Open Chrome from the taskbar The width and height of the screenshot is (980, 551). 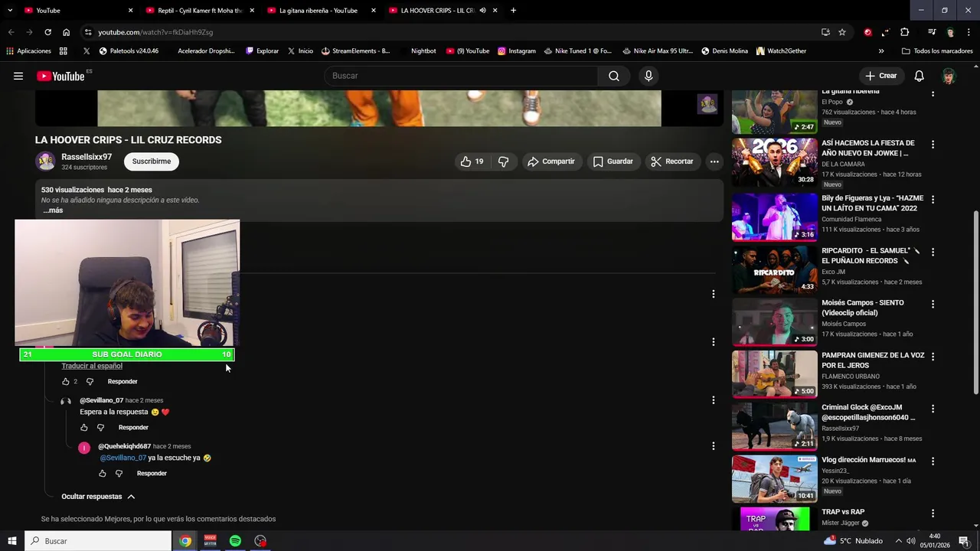(x=185, y=541)
